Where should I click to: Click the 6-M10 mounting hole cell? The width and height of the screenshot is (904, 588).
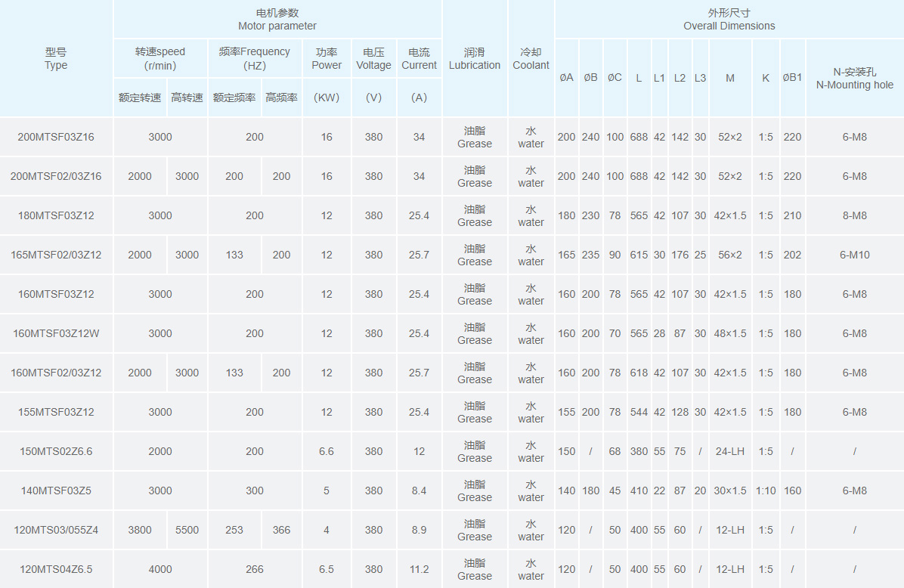tap(854, 255)
